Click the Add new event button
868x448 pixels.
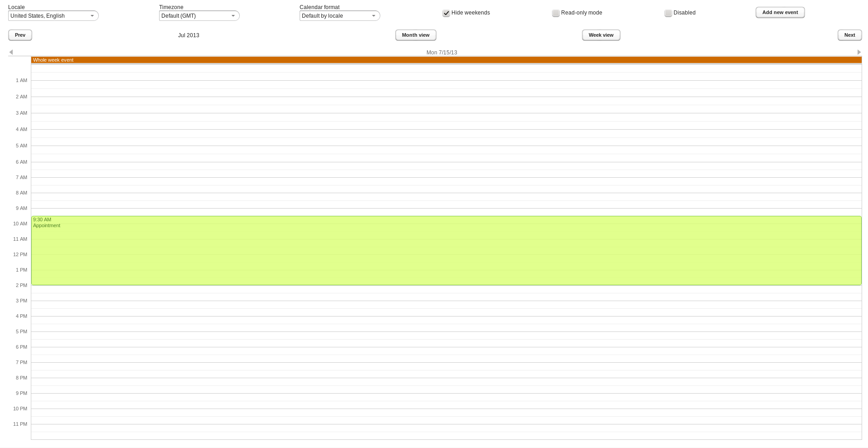click(780, 12)
